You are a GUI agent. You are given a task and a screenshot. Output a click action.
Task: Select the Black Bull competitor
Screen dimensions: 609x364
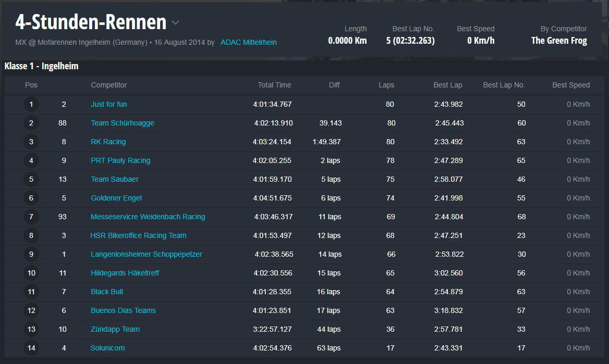point(107,292)
